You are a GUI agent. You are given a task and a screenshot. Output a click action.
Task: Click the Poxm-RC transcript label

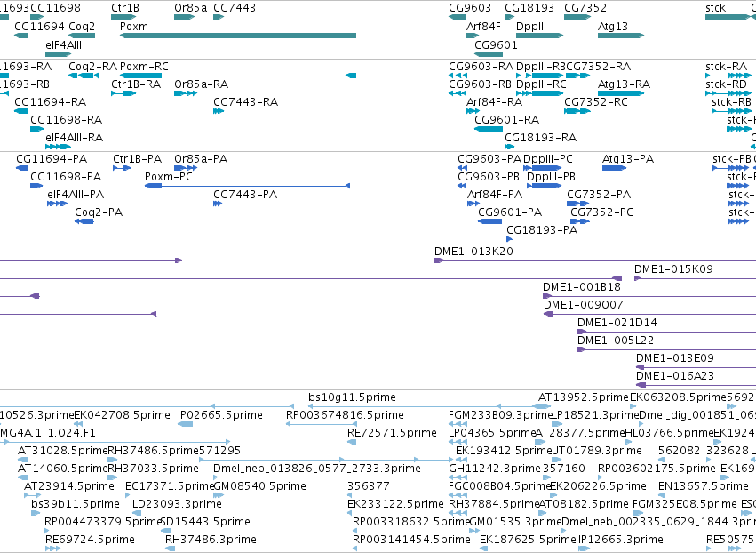click(x=144, y=66)
